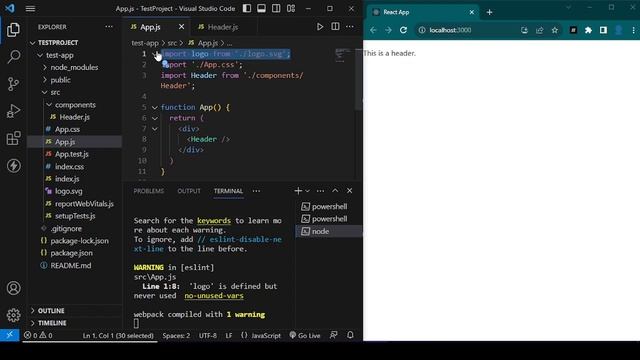
Task: Open the hamburger application menu
Action: point(30,9)
